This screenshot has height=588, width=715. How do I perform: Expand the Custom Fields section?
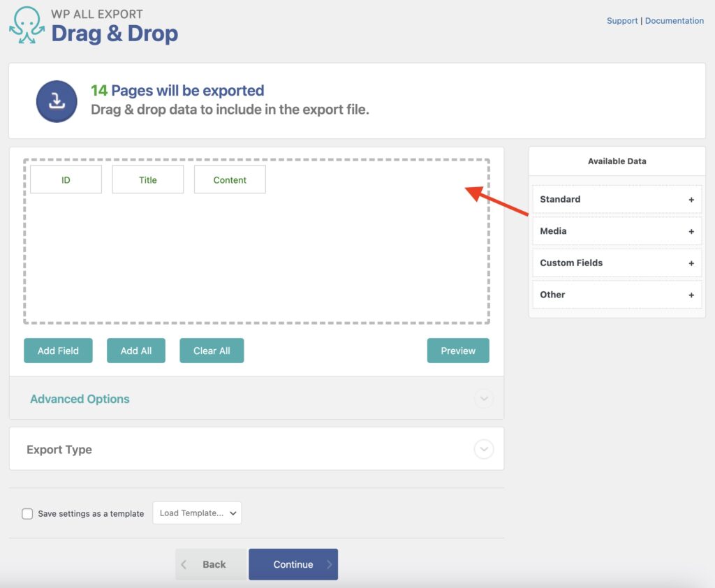pos(692,263)
